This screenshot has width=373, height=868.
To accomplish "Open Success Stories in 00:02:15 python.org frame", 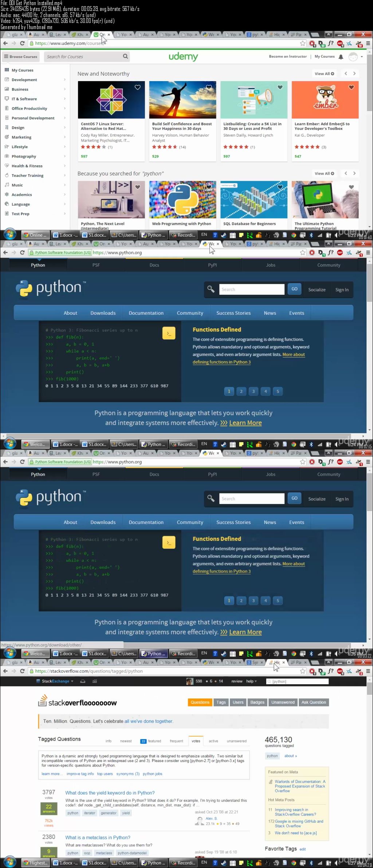I will tap(233, 313).
